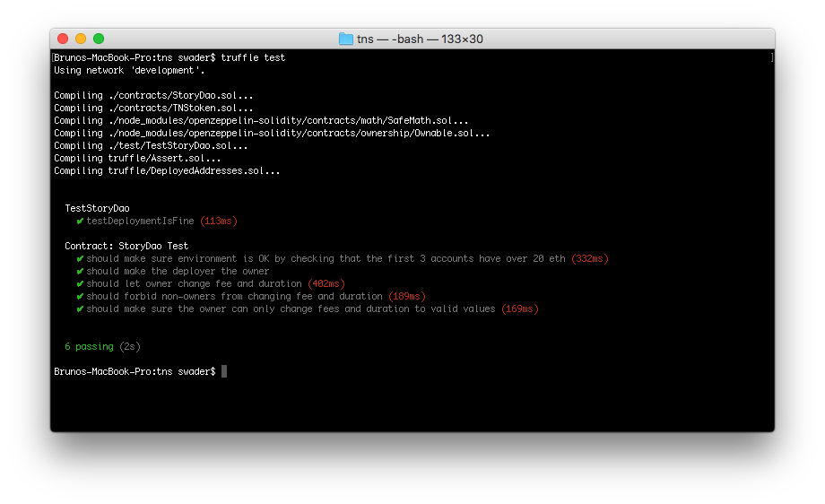Click 'Compiling ./test/TestStoryDao.sol...' line
The height and width of the screenshot is (504, 825).
tap(151, 145)
